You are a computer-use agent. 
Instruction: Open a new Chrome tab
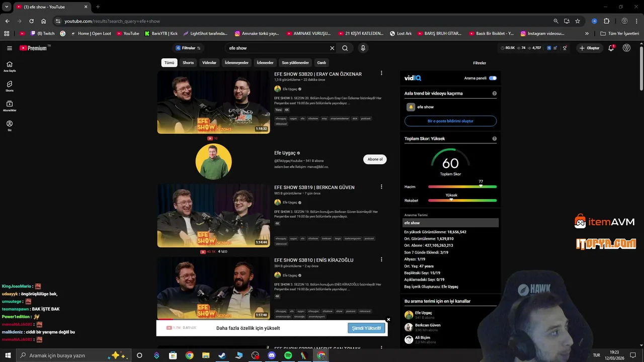(x=98, y=7)
